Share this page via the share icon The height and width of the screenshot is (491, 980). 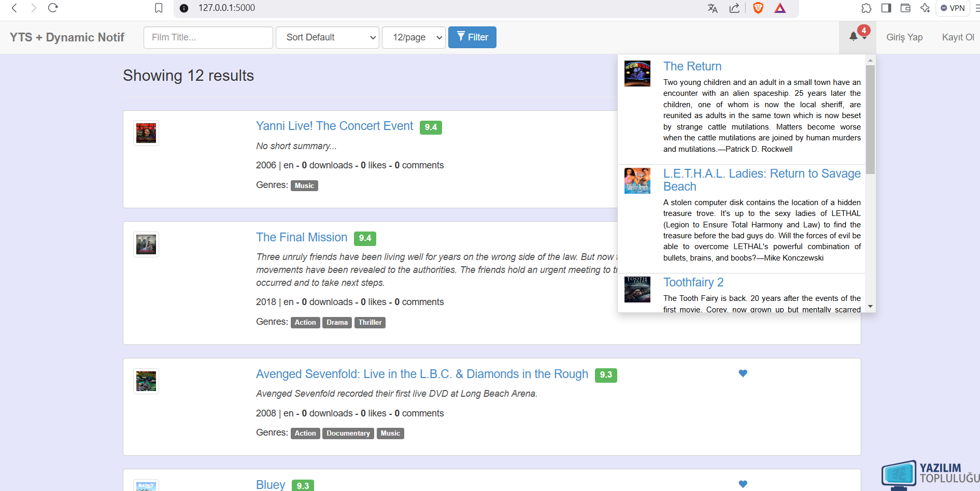[x=734, y=8]
